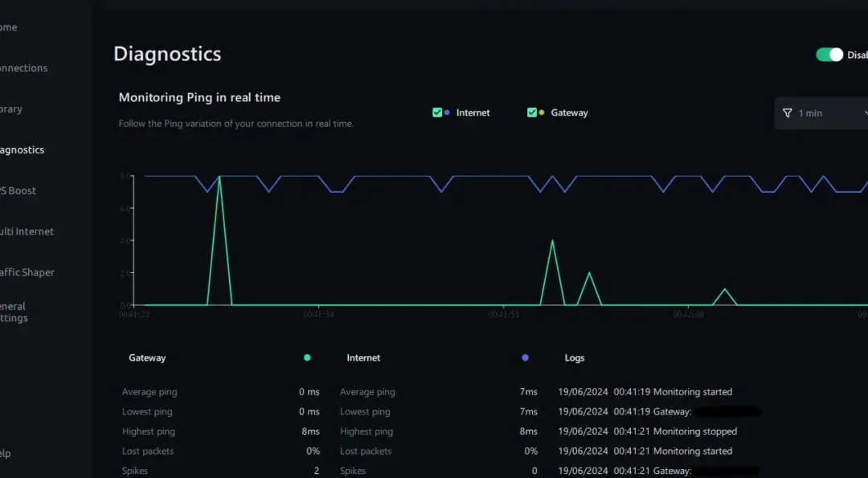Click green dot beside Gateway legend
868x478 pixels.
[542, 112]
